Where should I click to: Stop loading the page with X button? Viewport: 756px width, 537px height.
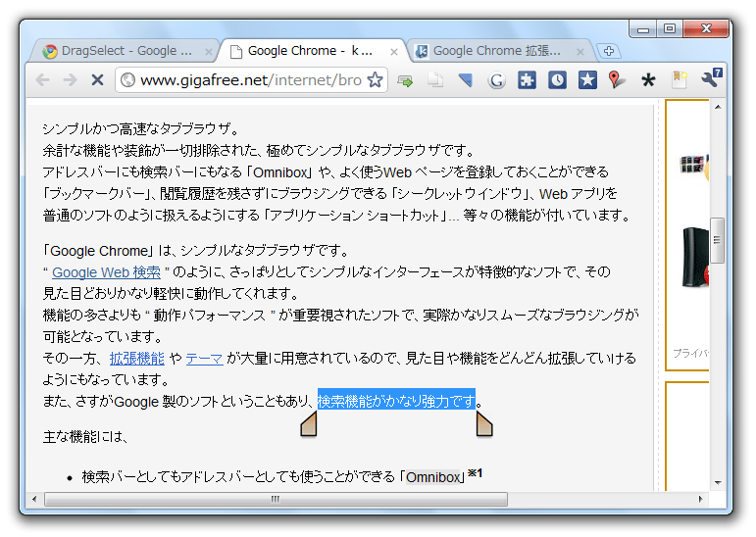pyautogui.click(x=97, y=80)
